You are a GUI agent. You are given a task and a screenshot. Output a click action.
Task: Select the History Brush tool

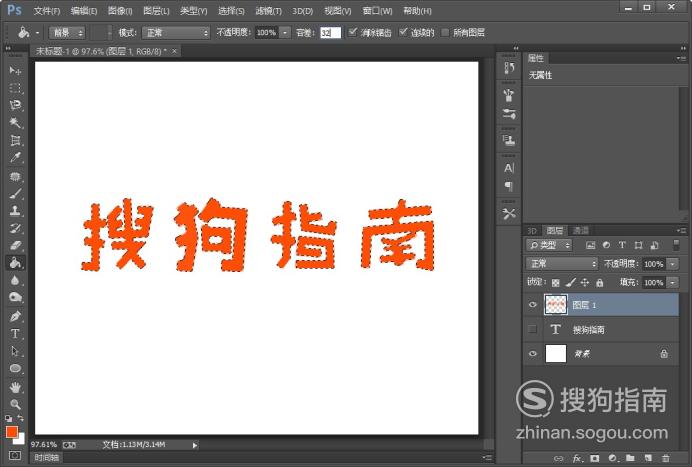pyautogui.click(x=15, y=228)
